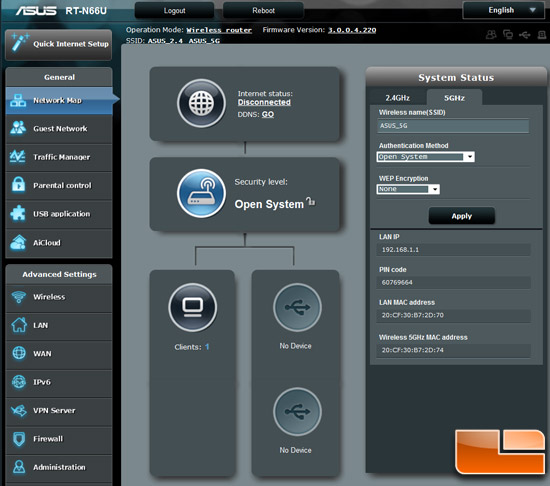This screenshot has width=550, height=486.
Task: Expand the Authentication Method dropdown
Action: coord(425,157)
